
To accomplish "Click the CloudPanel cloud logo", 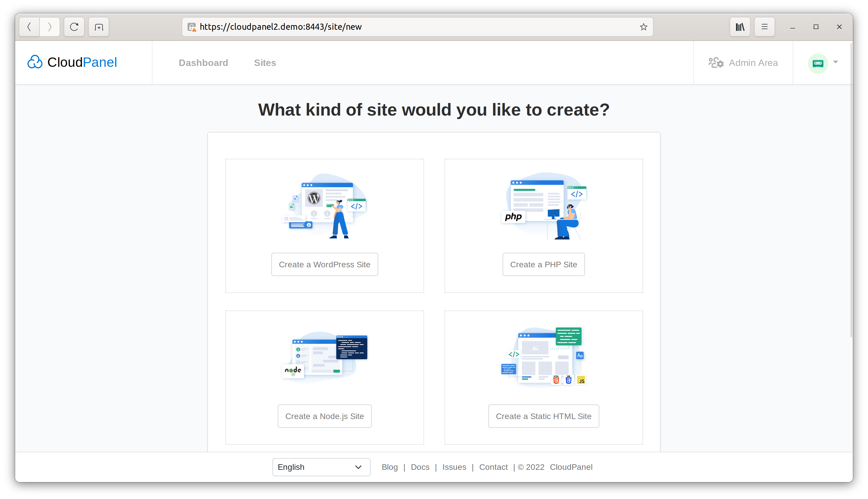I will 35,62.
